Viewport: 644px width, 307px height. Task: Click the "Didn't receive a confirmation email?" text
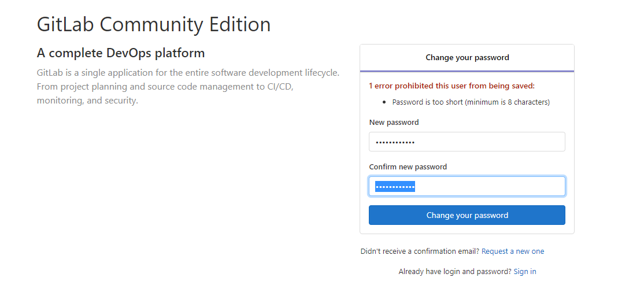420,251
